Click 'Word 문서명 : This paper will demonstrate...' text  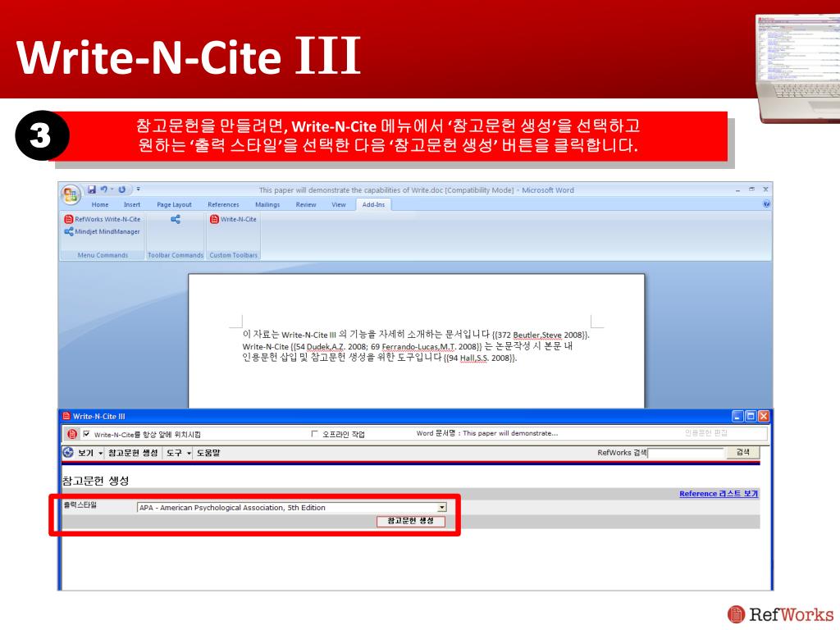(x=487, y=433)
